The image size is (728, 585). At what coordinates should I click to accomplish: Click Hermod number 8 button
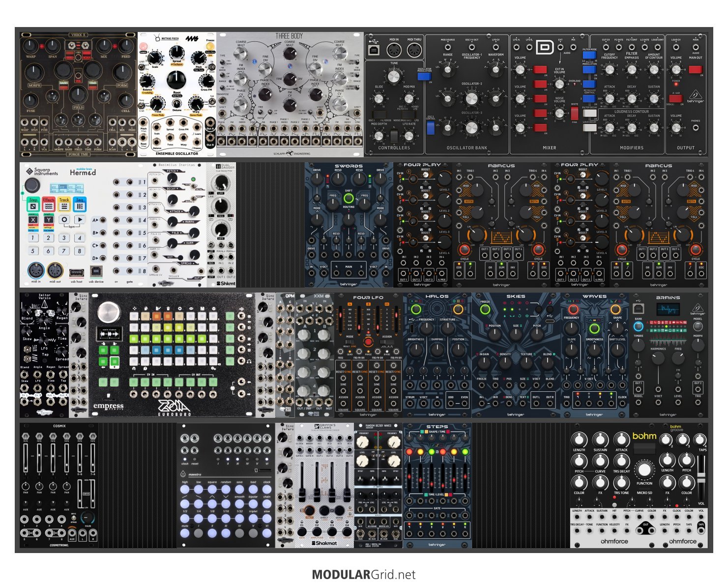[x=80, y=251]
